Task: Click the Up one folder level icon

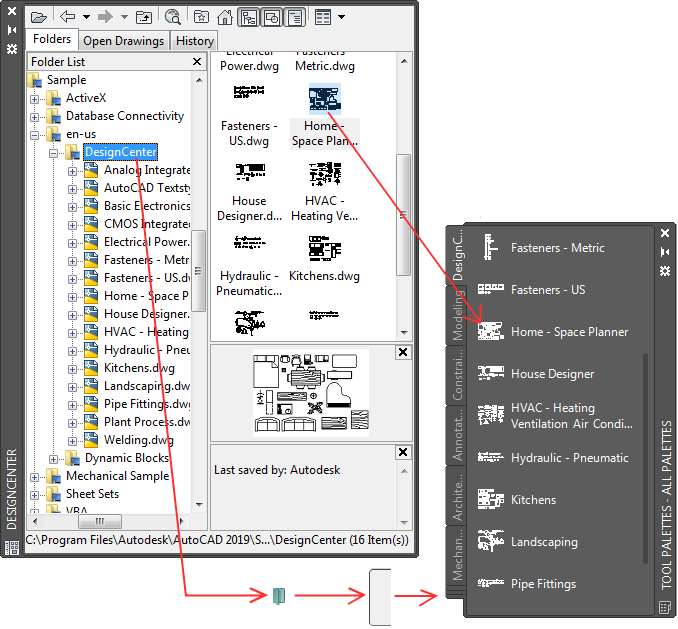Action: pyautogui.click(x=143, y=17)
